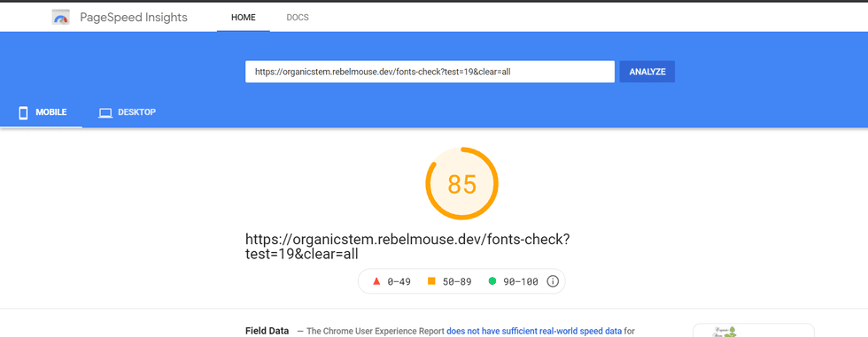Open the DOCS tab
Image resolution: width=868 pixels, height=337 pixels.
(x=298, y=17)
